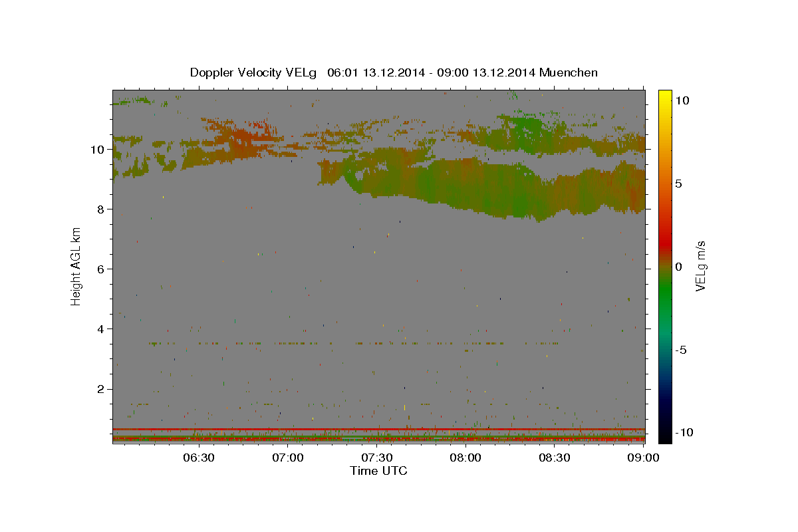Click the height tick label 10
The image size is (798, 532).
(x=98, y=150)
